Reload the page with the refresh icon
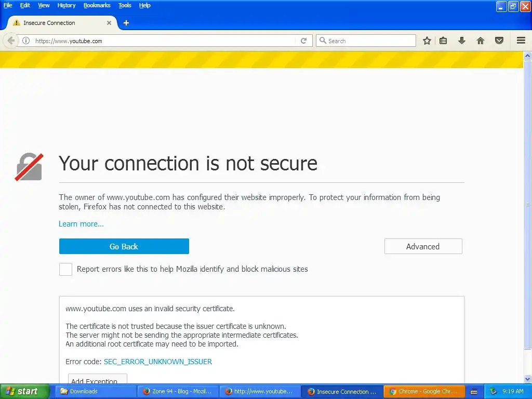Viewport: 532px width, 399px height. point(303,41)
